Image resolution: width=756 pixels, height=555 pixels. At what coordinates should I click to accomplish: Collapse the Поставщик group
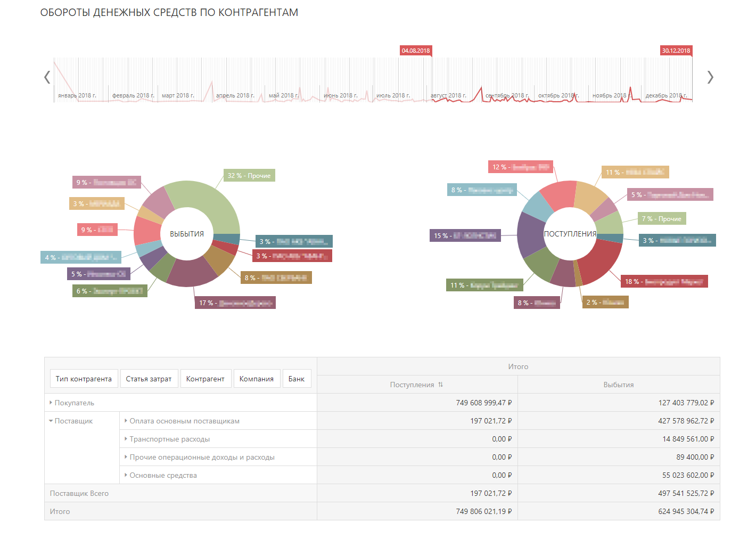tap(51, 421)
